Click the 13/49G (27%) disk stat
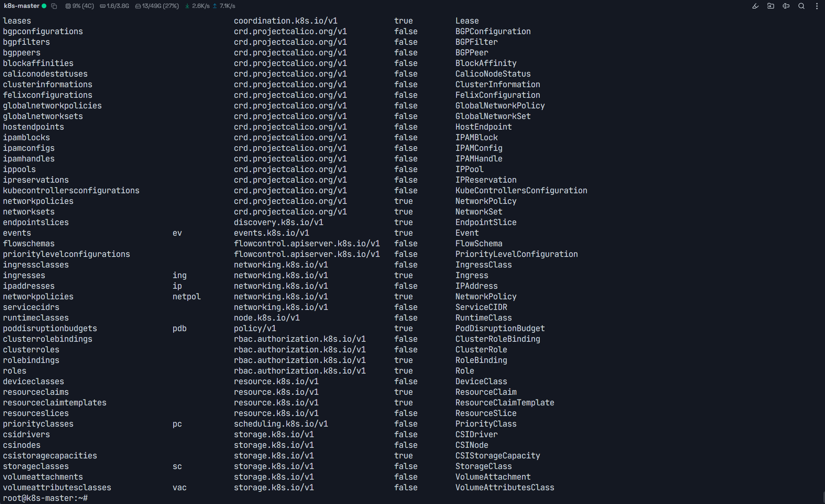The width and height of the screenshot is (825, 504). 160,6
